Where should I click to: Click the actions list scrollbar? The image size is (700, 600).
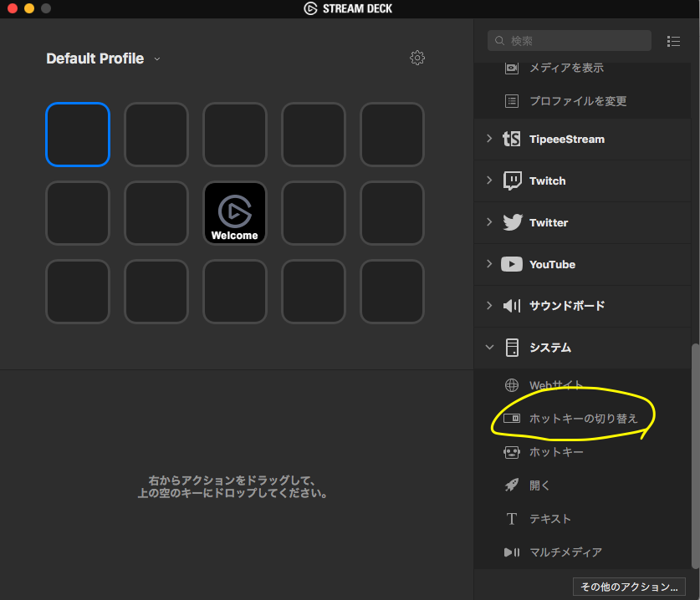point(695,456)
